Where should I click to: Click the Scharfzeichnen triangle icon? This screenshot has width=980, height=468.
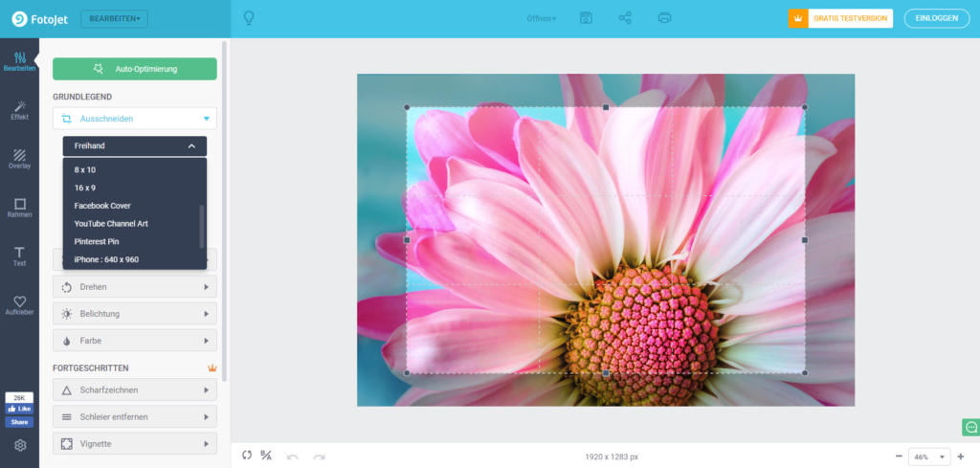[66, 390]
